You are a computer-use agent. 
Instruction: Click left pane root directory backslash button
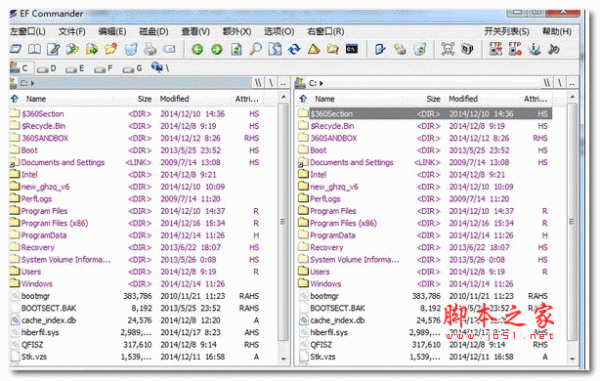pos(271,83)
